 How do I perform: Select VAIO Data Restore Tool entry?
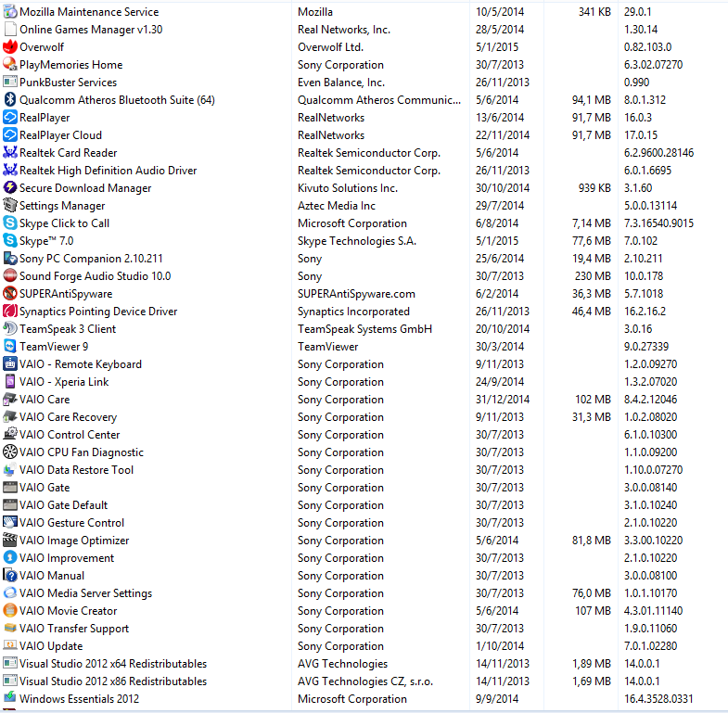tap(77, 470)
